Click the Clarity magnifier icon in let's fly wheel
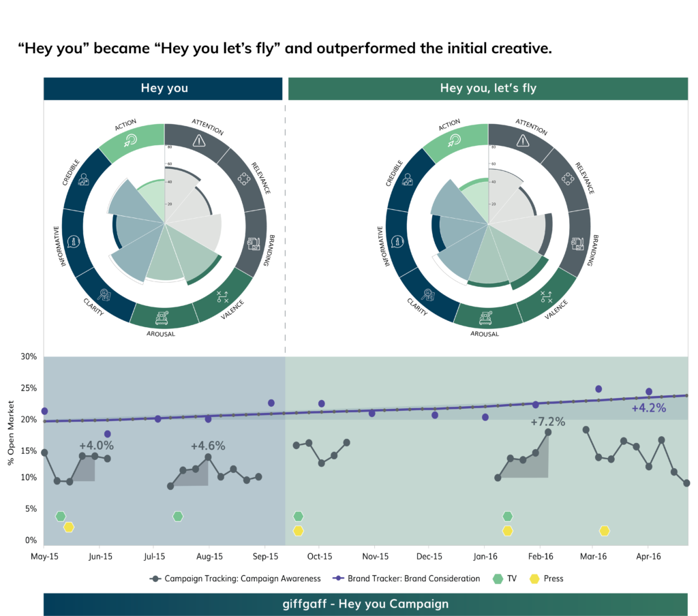 429,294
